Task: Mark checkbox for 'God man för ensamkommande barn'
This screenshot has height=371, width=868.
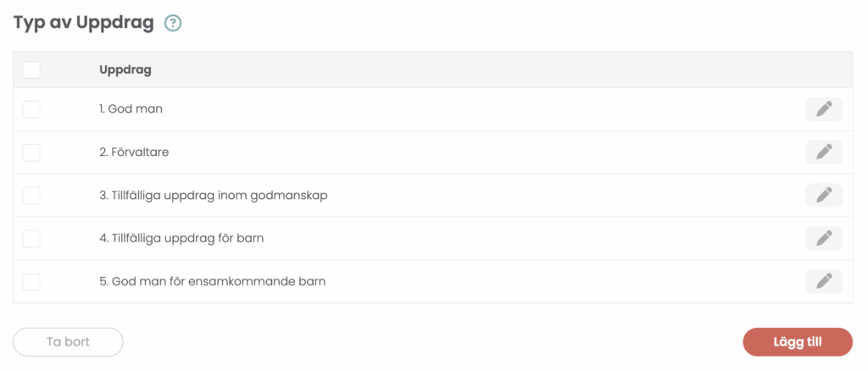Action: tap(31, 281)
